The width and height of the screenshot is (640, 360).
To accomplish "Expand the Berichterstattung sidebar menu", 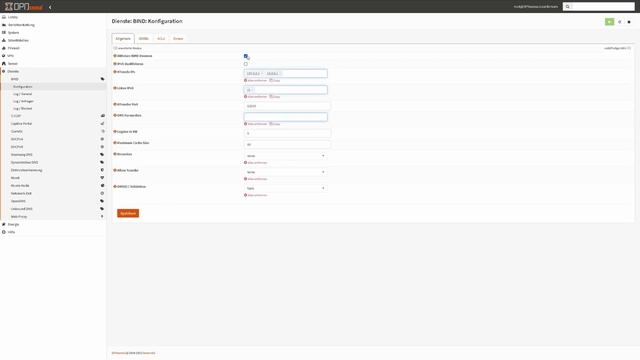I will (x=21, y=25).
